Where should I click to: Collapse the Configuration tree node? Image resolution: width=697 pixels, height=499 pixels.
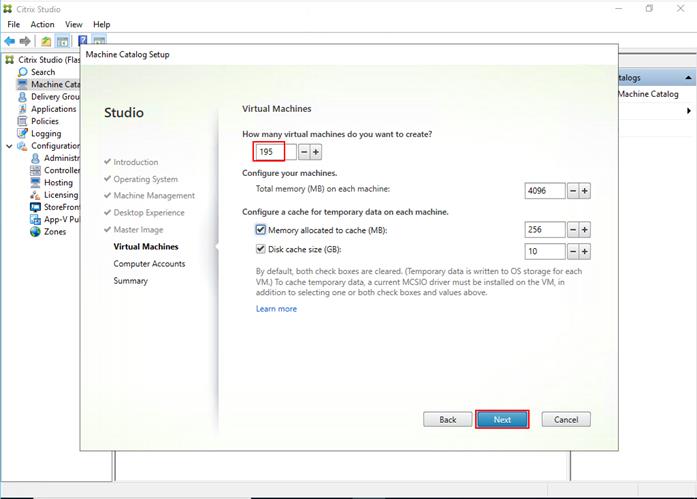(9, 146)
